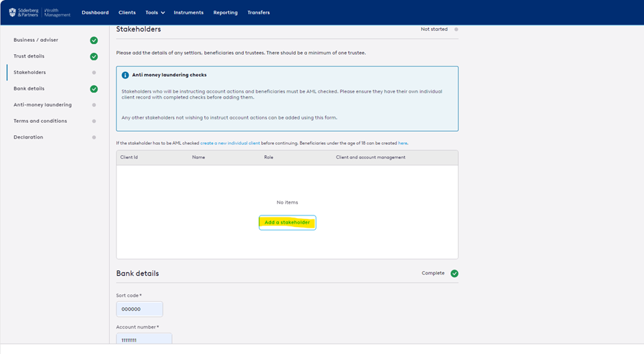Viewport: 644px width, 354px height.
Task: Focus the Account number input field
Action: click(144, 340)
